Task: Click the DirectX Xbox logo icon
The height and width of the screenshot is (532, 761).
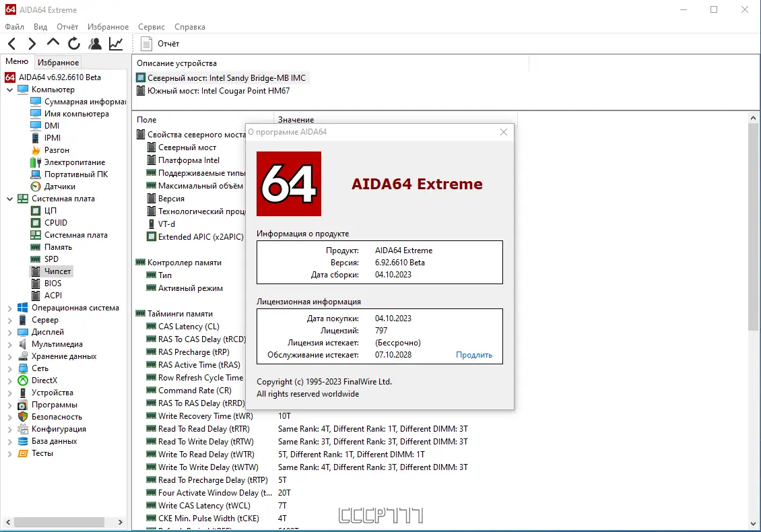Action: tap(23, 380)
